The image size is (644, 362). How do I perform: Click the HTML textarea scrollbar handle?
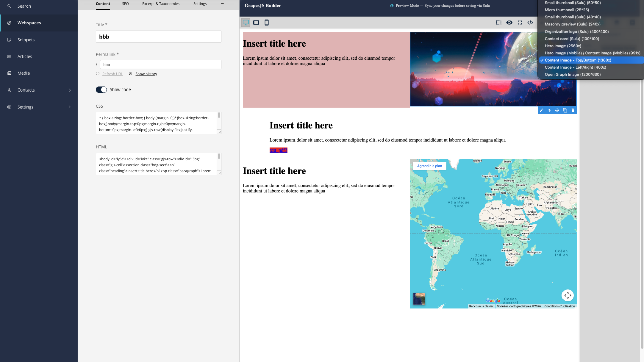(219, 156)
